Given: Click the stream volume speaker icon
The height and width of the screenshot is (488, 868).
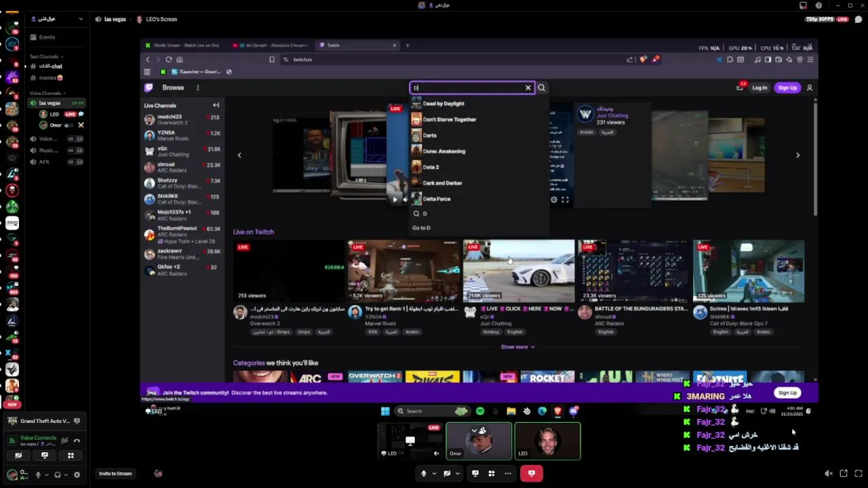Looking at the screenshot, I should [829, 473].
